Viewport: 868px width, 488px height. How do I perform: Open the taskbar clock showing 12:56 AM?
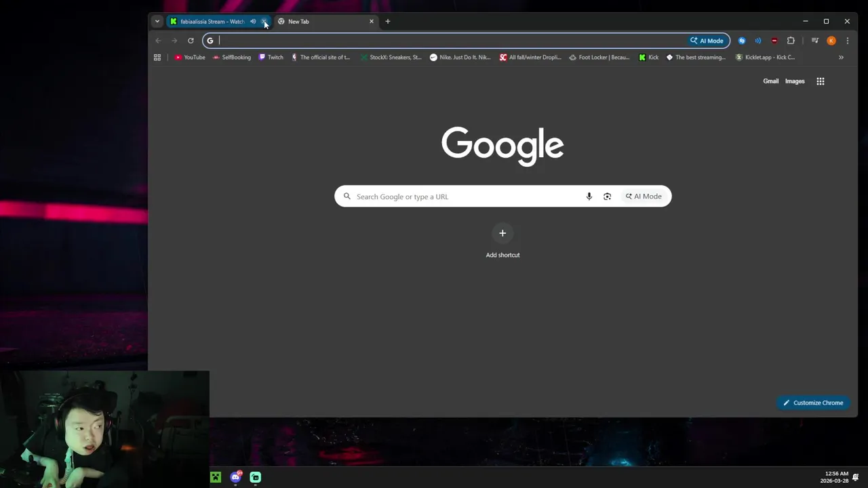click(x=834, y=477)
